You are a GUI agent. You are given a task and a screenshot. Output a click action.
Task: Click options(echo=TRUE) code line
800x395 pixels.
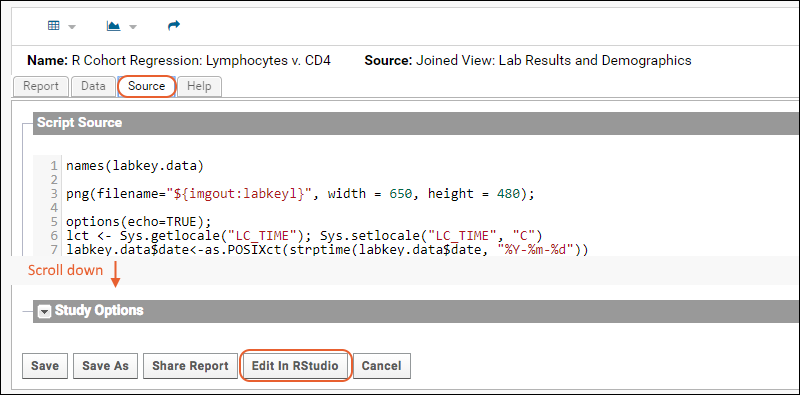point(138,222)
